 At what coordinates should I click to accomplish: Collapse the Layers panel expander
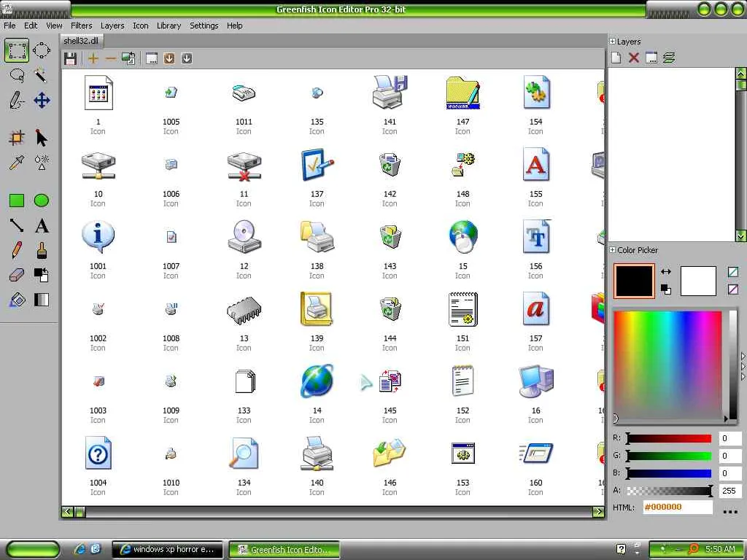[612, 42]
